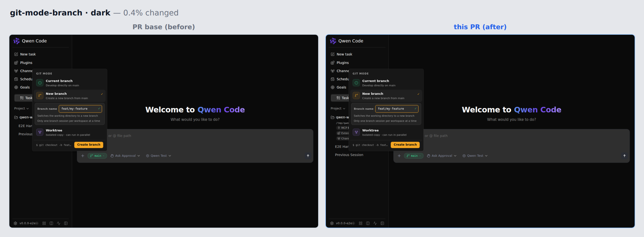Open main branch pill in after panel
644x237 pixels.
(x=414, y=156)
